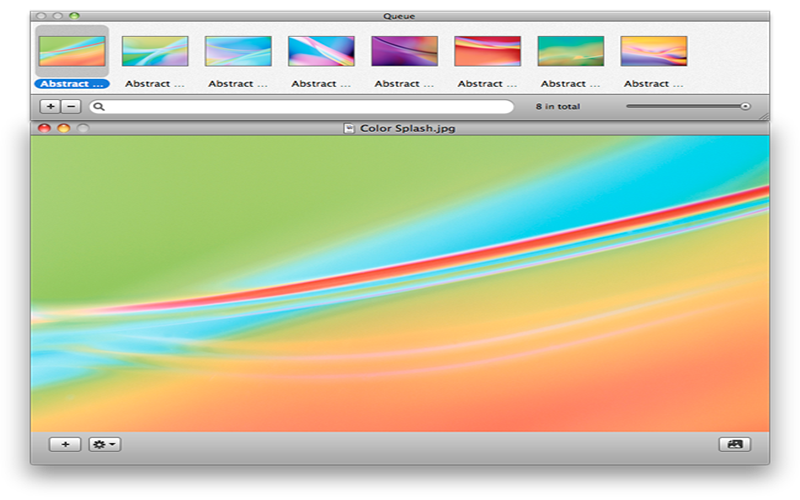Minimize the Color Splash.jpg window with the yellow button
The image size is (800, 500).
[x=63, y=128]
